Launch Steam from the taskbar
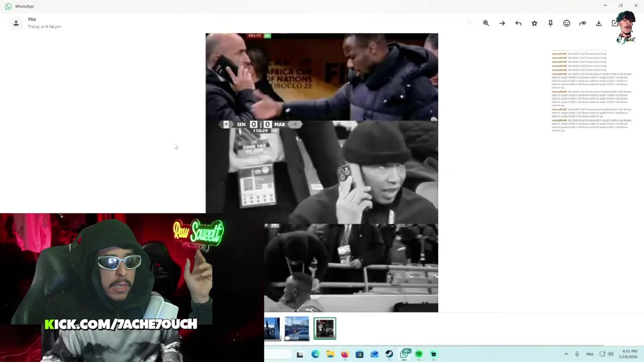 point(389,354)
